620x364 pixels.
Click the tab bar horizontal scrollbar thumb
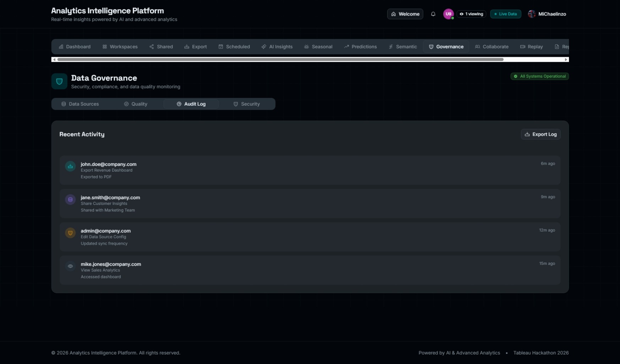(x=280, y=60)
